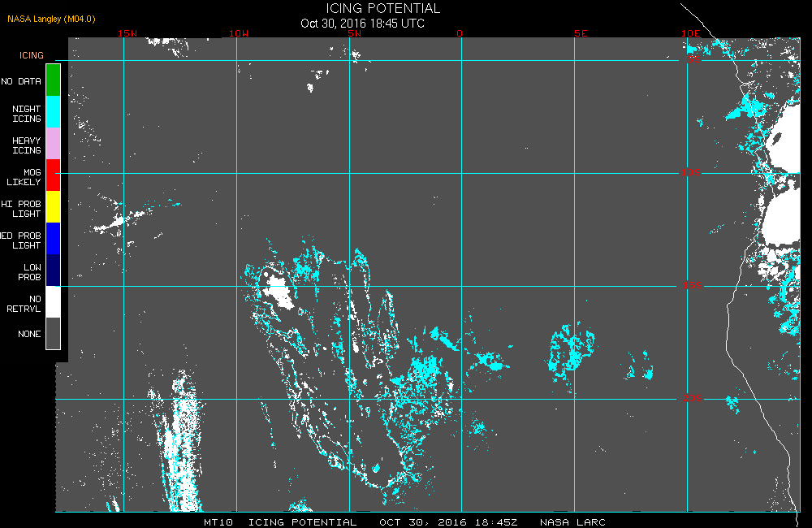Click the MT10 ICING POTENTIAL footer caption
Viewport: 812px width, 528px height.
[280, 522]
